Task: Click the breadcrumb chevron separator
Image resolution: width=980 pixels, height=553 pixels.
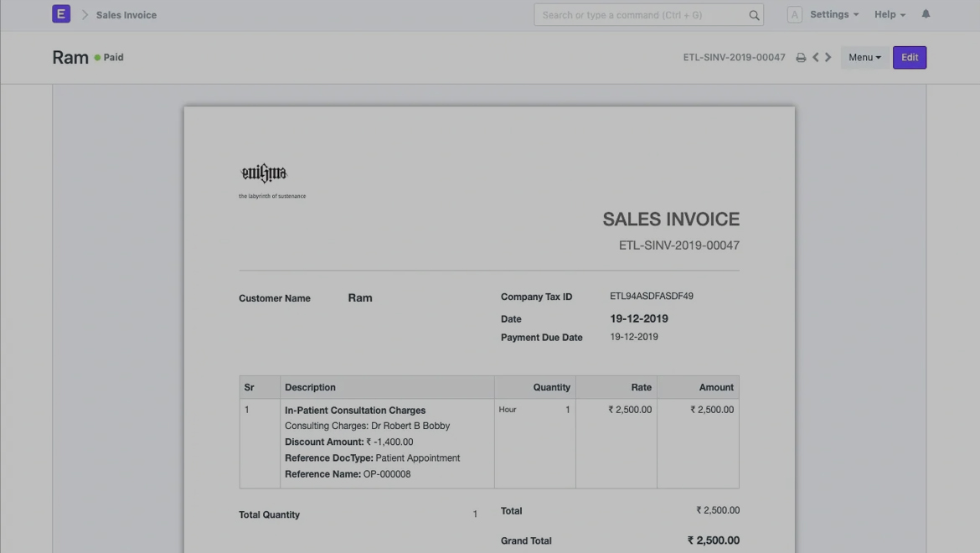Action: tap(85, 15)
